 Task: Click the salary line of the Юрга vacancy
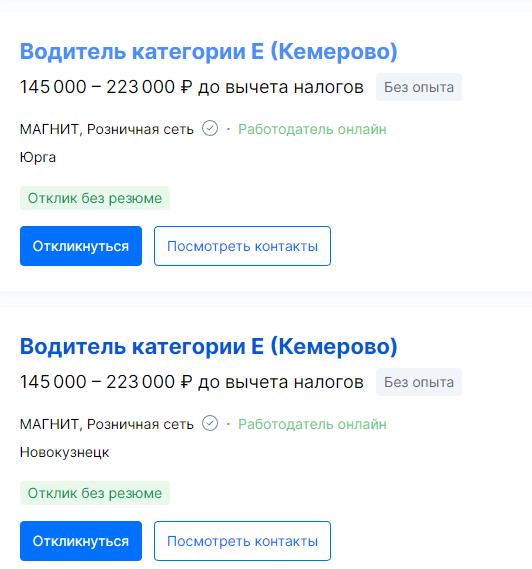tap(192, 87)
